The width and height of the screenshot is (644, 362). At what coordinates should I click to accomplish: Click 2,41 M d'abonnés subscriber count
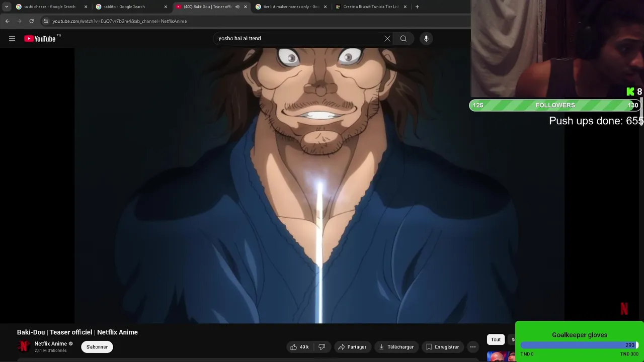click(x=50, y=350)
